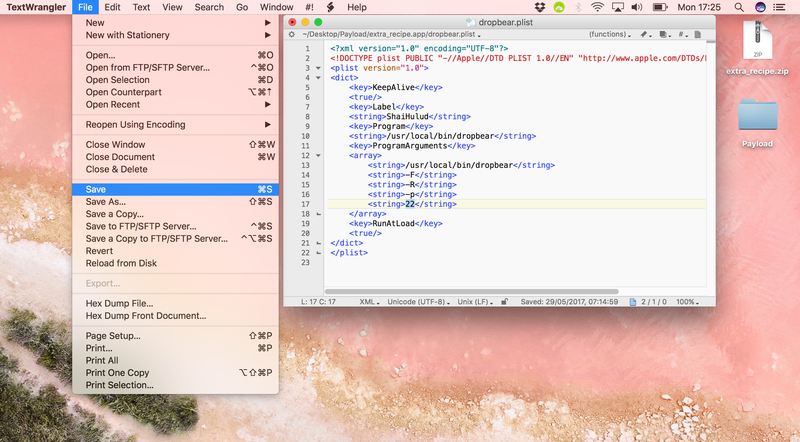The width and height of the screenshot is (800, 442).
Task: Choose Print Selection... menu item
Action: [176, 385]
